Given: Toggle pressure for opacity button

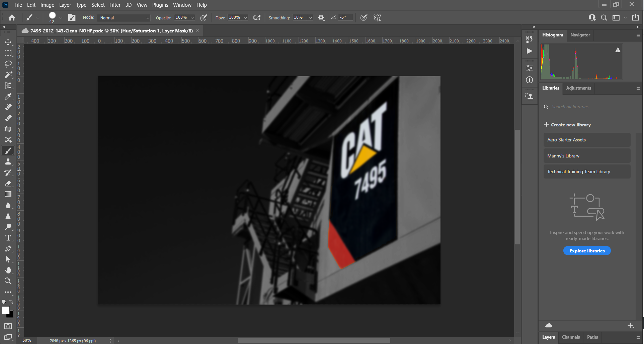Looking at the screenshot, I should click(204, 18).
